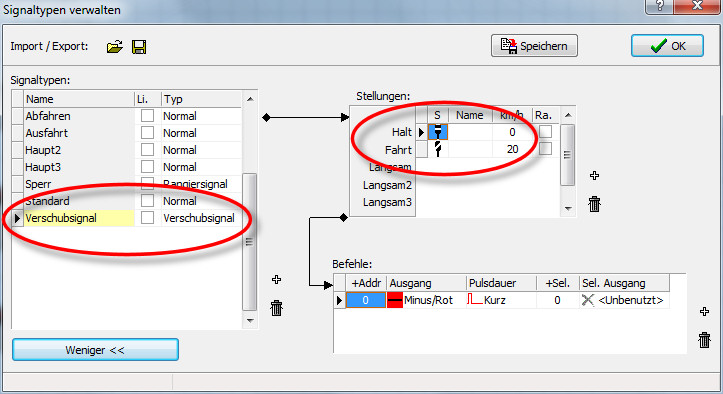Delete Befehl with trash icon
Screen dimensions: 723x394
pyautogui.click(x=704, y=340)
